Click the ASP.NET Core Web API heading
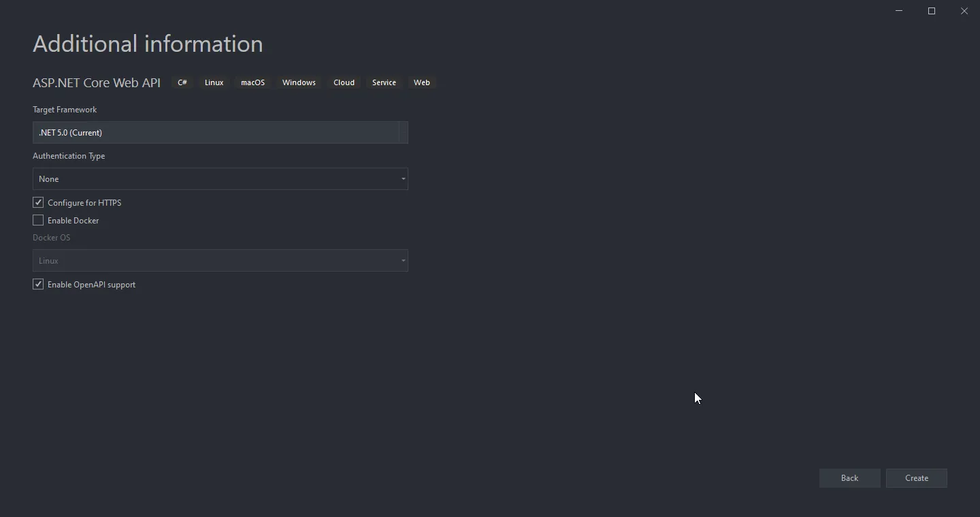 (97, 82)
